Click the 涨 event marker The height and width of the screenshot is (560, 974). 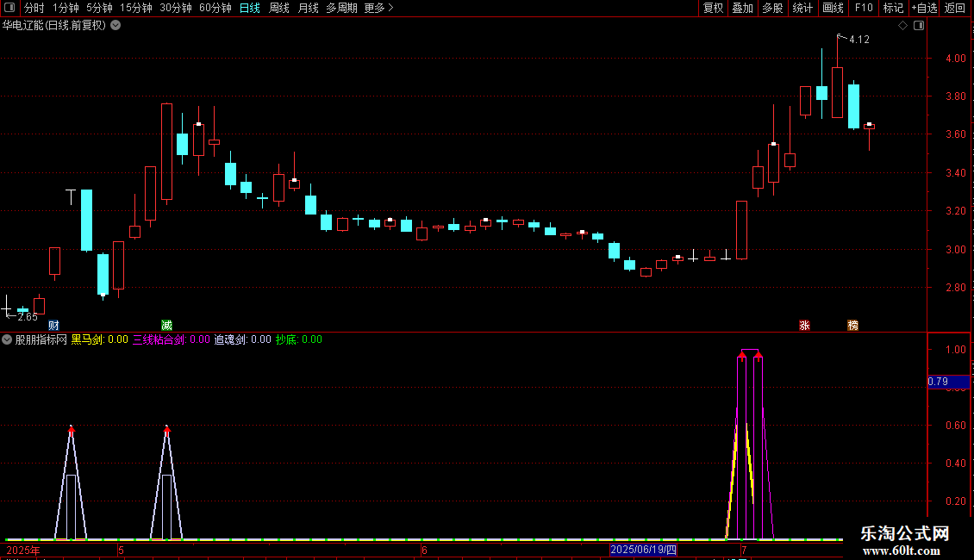804,326
